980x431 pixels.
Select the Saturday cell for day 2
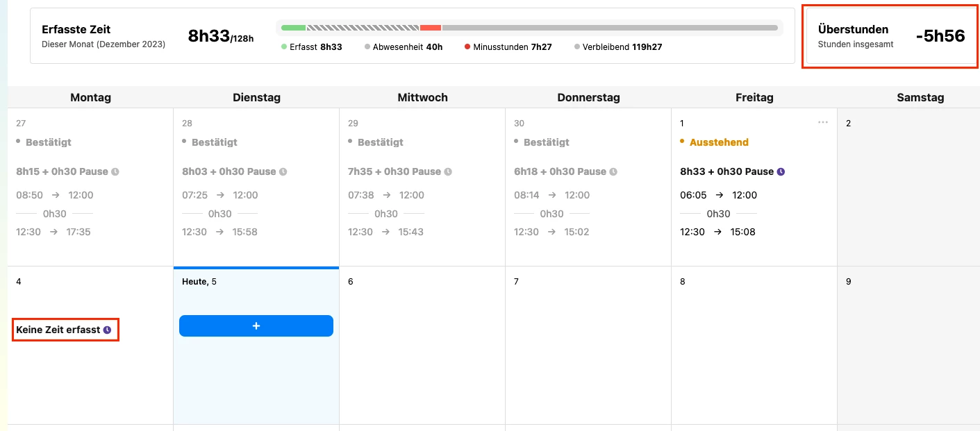908,187
